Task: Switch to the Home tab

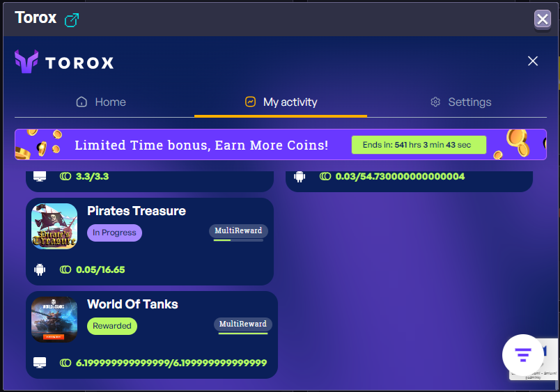Action: tap(101, 102)
